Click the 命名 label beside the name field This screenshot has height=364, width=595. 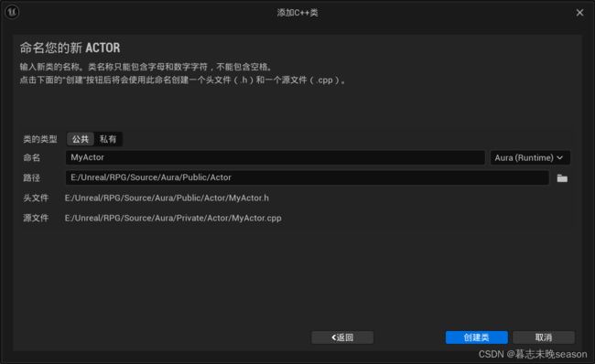31,157
